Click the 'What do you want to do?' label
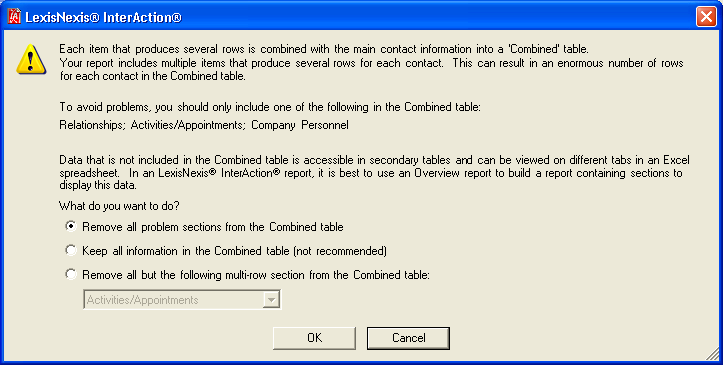Image resolution: width=723 pixels, height=365 pixels. coord(119,206)
